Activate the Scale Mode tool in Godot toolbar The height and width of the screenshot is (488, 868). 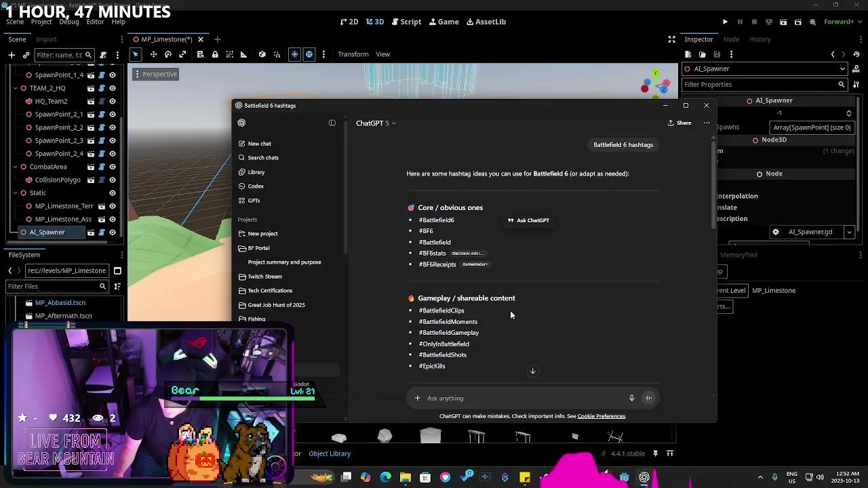[182, 54]
